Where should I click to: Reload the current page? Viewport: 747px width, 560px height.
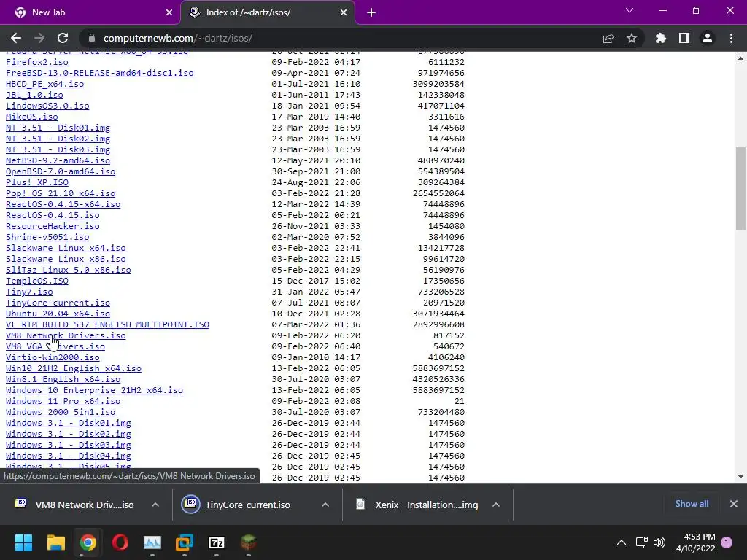pyautogui.click(x=63, y=38)
